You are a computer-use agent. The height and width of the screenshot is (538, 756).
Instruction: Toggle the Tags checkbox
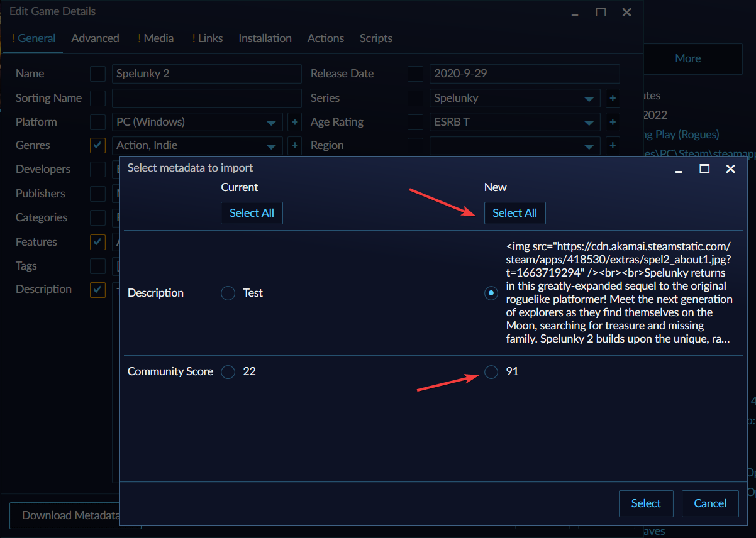(x=97, y=266)
